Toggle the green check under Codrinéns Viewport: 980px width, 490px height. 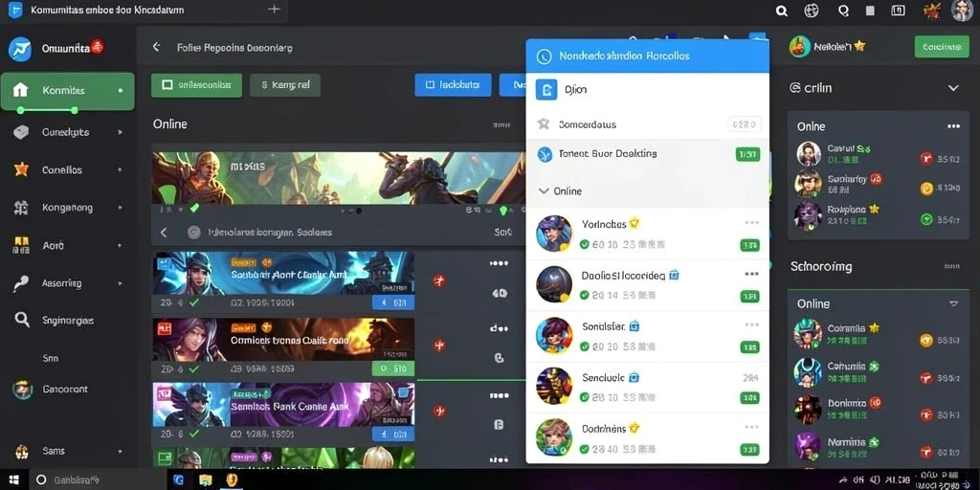(585, 449)
